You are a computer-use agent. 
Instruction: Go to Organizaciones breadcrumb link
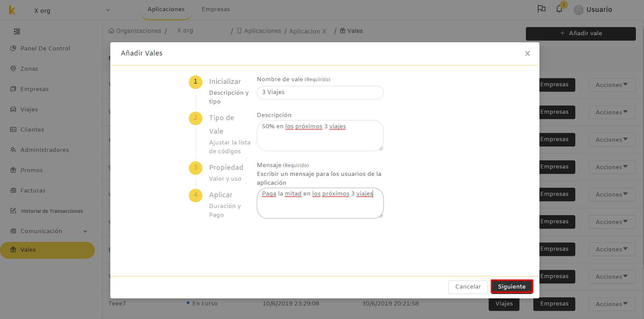139,31
